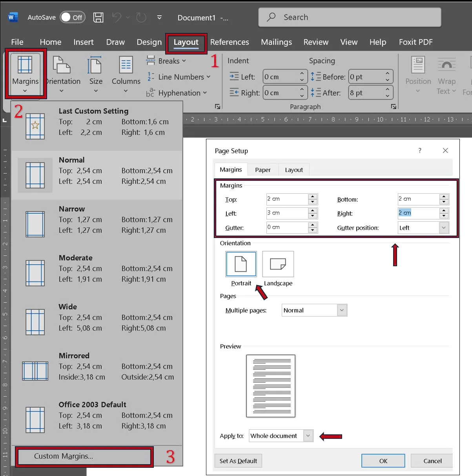Click the Wrap Text ribbon icon
This screenshot has height=476, width=472.
pyautogui.click(x=446, y=74)
